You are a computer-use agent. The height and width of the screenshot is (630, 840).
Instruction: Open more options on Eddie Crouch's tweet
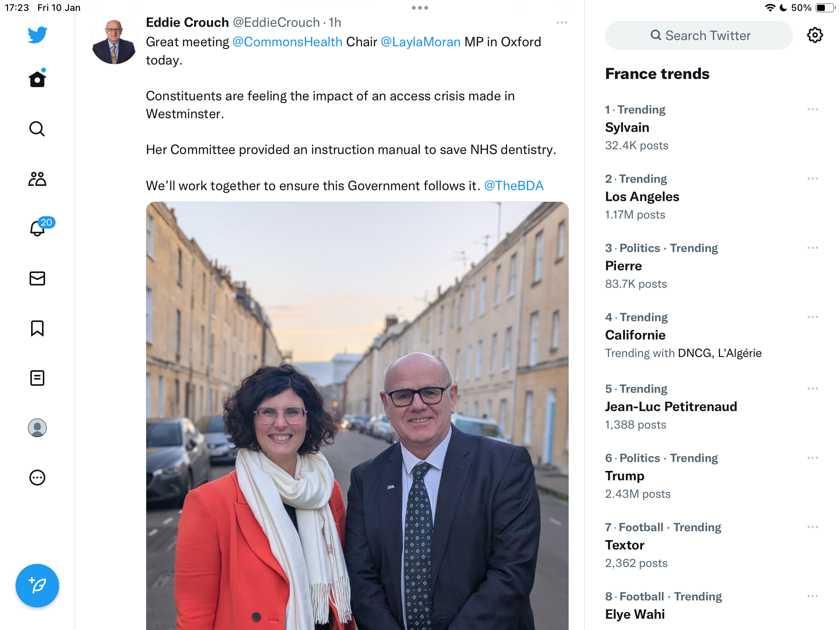click(x=562, y=23)
